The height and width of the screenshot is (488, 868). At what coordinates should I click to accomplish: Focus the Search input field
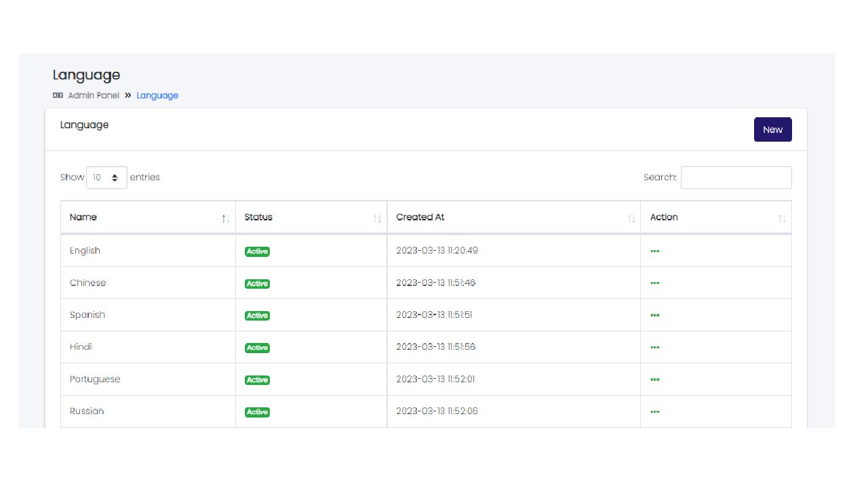pos(736,178)
